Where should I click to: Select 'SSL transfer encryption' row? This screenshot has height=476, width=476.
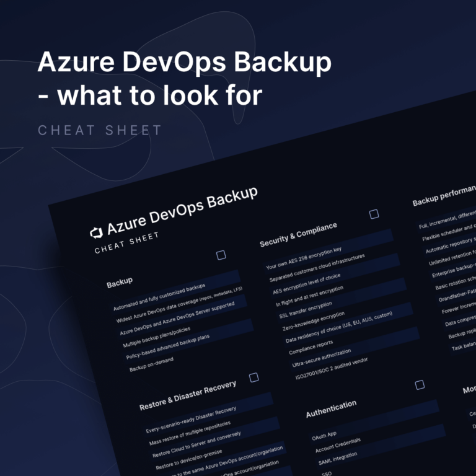(x=306, y=310)
